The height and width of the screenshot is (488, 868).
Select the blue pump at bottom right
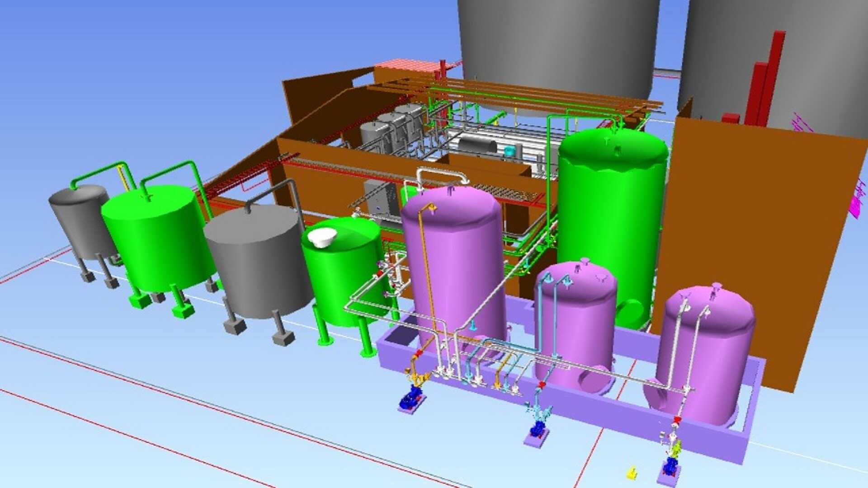pyautogui.click(x=670, y=466)
